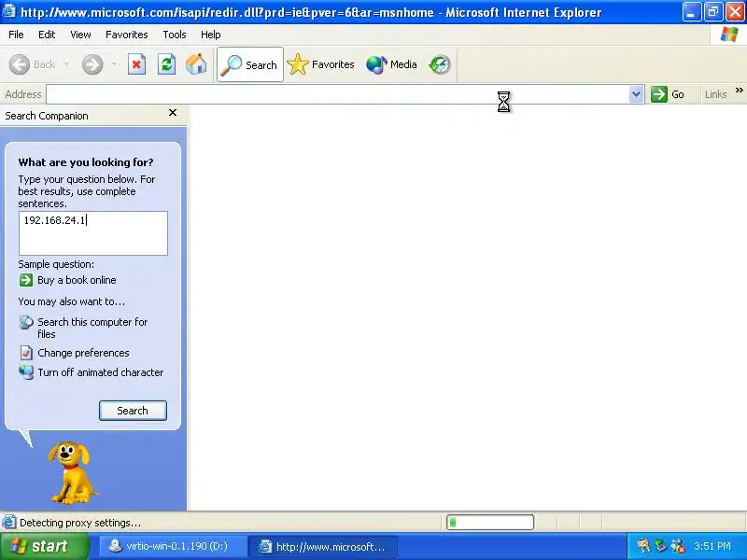Click the green arrow beside Buy a book online

pyautogui.click(x=26, y=280)
